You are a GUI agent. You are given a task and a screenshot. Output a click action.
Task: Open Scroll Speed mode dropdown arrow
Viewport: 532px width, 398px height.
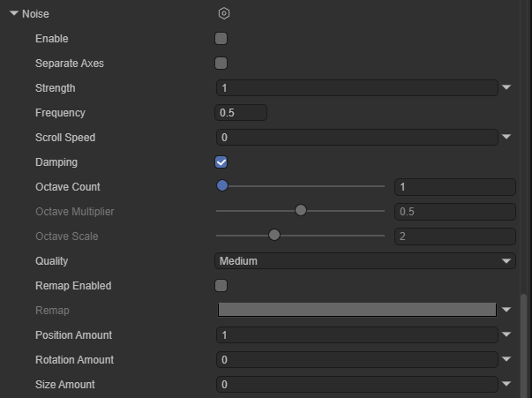(x=506, y=138)
